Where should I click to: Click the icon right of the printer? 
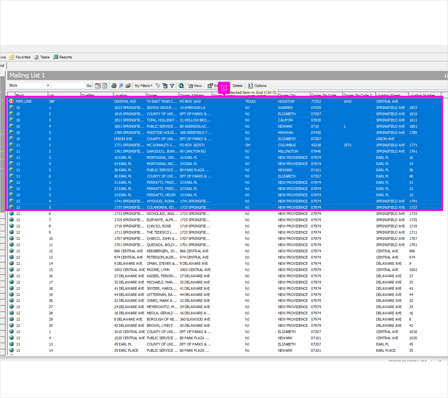click(x=121, y=86)
